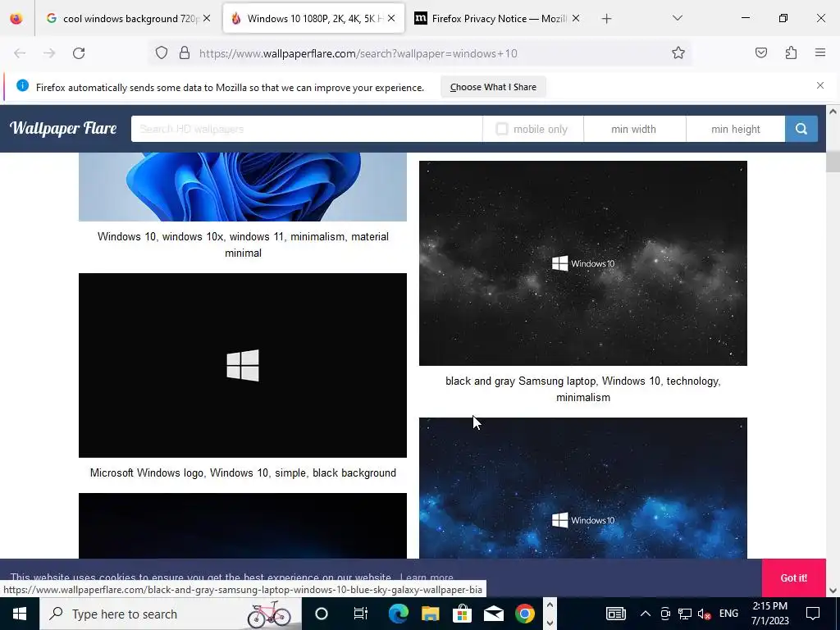The height and width of the screenshot is (630, 840).
Task: Click the min width field
Action: (x=634, y=129)
